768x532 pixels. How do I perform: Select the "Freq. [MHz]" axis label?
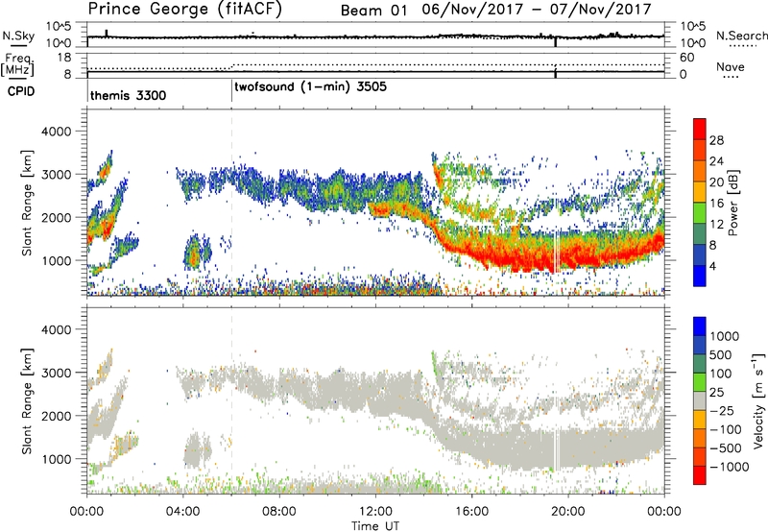pyautogui.click(x=17, y=65)
